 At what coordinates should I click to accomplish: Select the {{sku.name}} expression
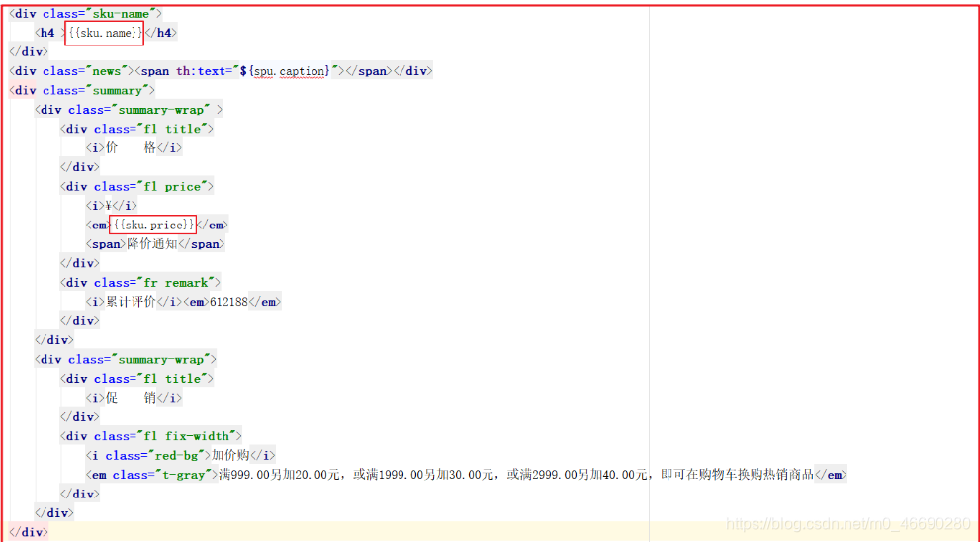coord(105,33)
